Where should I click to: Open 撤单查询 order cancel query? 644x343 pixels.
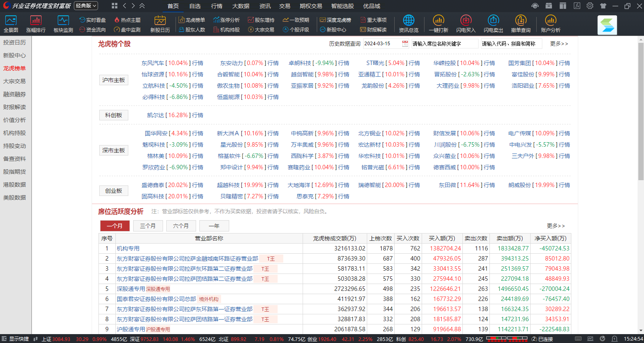[x=521, y=24]
